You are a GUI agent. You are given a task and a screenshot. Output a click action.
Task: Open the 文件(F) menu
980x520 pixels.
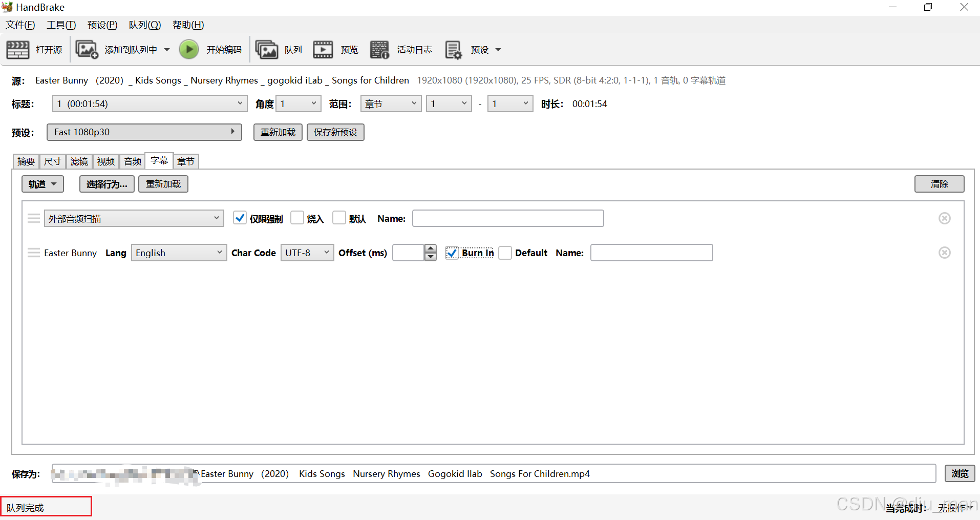tap(20, 25)
